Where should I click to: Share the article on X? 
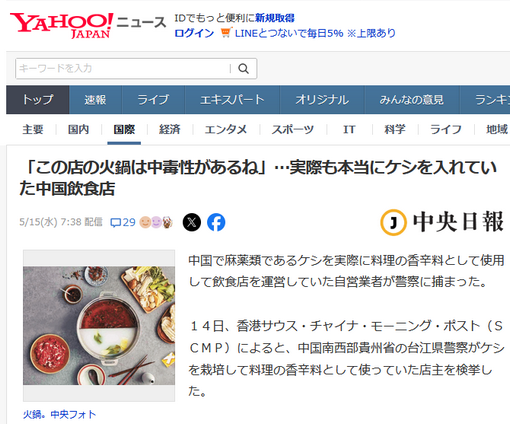tap(192, 222)
